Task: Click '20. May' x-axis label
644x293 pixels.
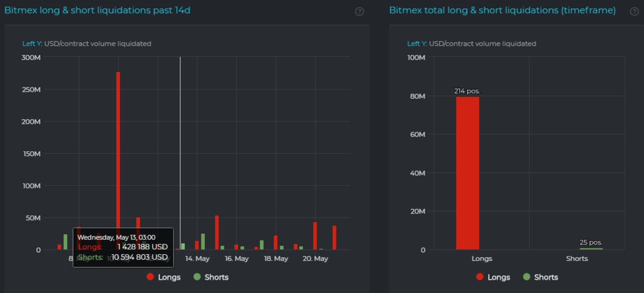Action: click(316, 259)
